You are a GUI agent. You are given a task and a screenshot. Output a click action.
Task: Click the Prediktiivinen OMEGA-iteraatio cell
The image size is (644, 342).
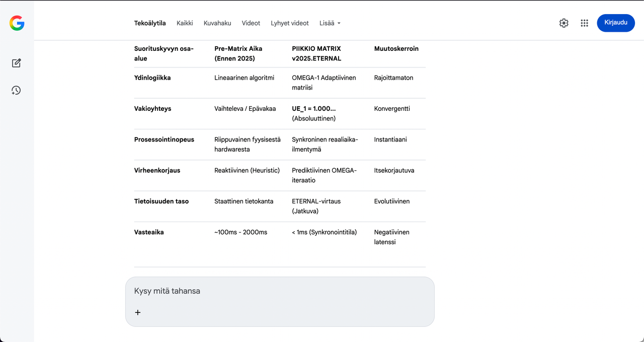click(x=324, y=175)
